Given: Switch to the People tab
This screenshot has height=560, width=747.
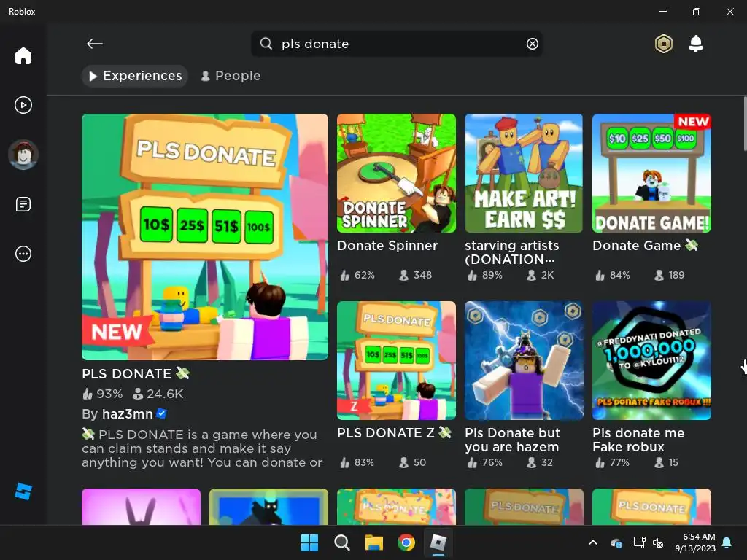Looking at the screenshot, I should [x=231, y=76].
